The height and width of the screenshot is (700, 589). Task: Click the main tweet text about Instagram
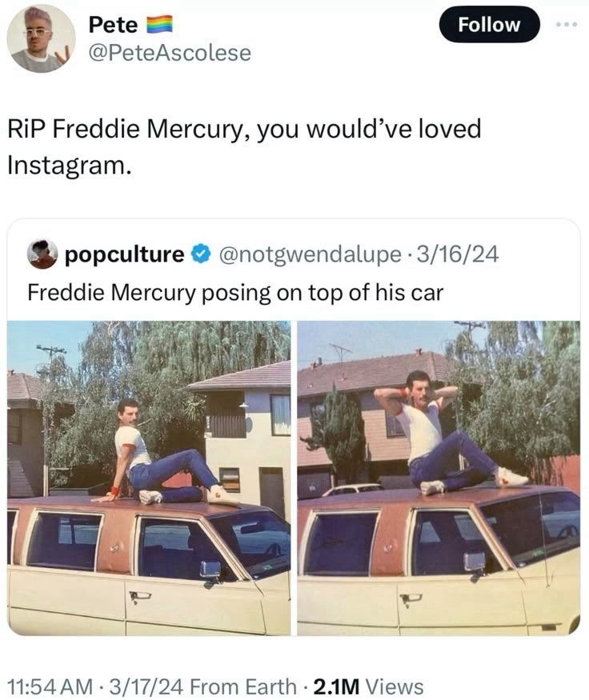(x=244, y=147)
